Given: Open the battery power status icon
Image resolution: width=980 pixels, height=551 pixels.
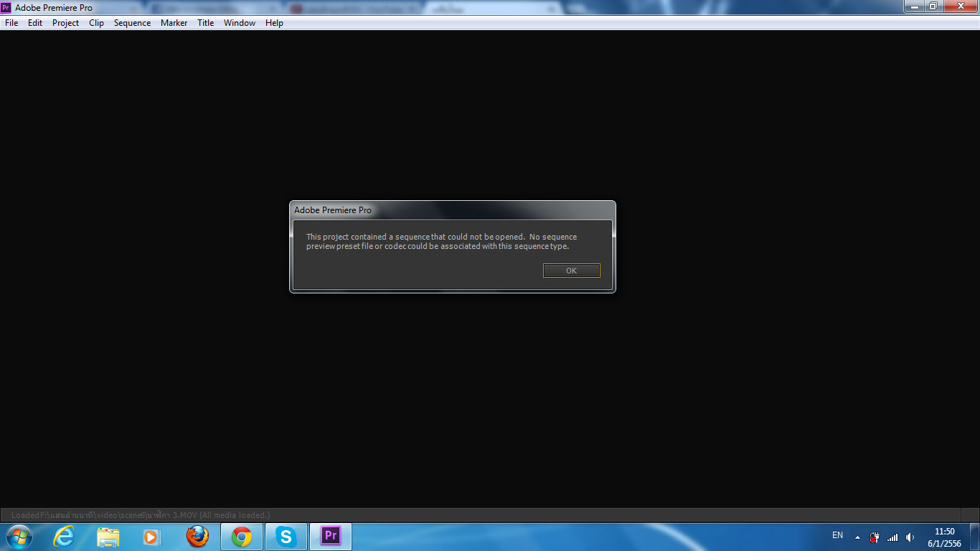Looking at the screenshot, I should coord(875,537).
